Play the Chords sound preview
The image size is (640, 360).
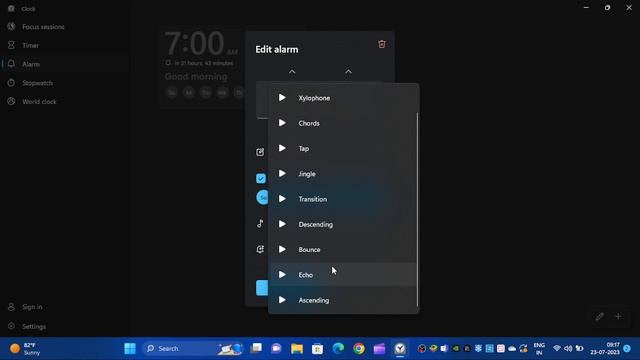282,123
